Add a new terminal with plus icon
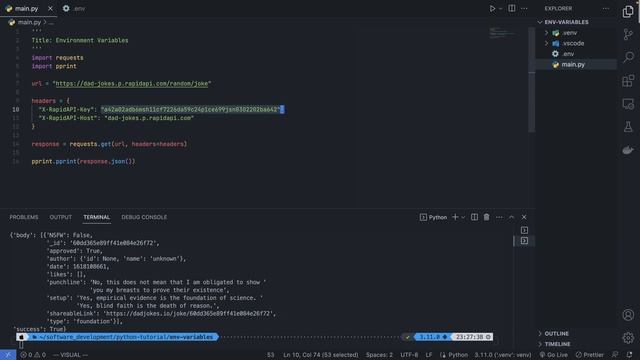640x360 pixels. (x=455, y=217)
